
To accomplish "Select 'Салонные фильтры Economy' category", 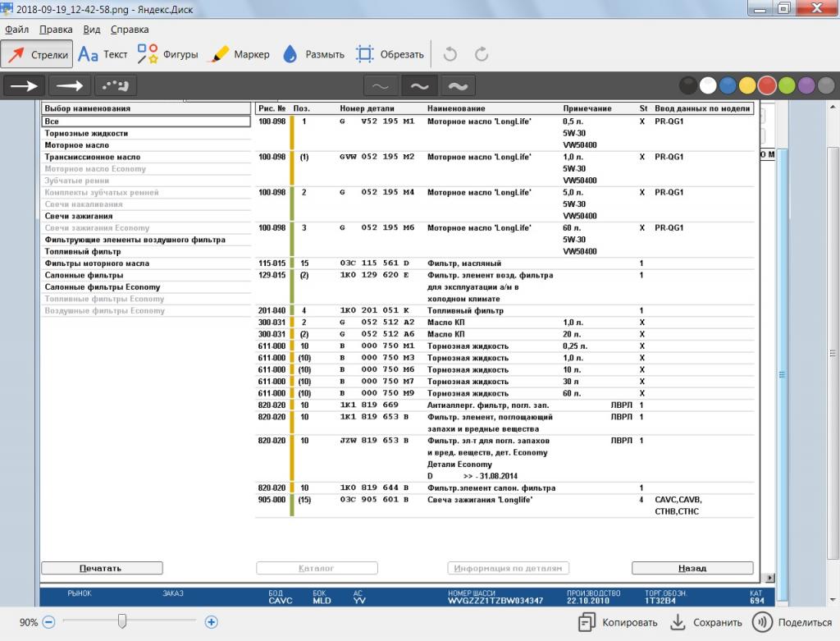I will click(146, 286).
